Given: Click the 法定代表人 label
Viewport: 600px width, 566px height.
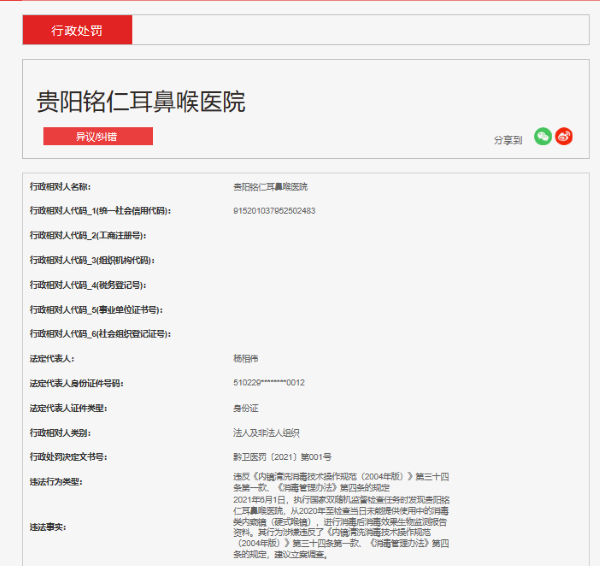Looking at the screenshot, I should (52, 359).
